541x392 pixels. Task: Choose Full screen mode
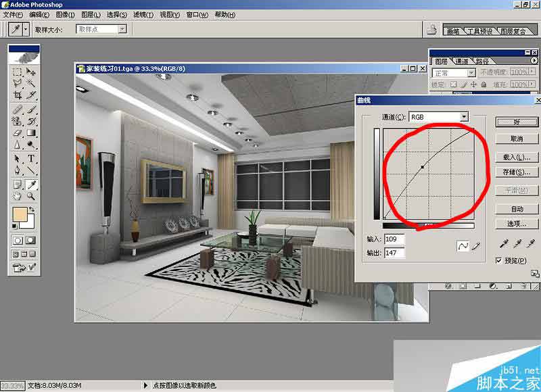32,254
